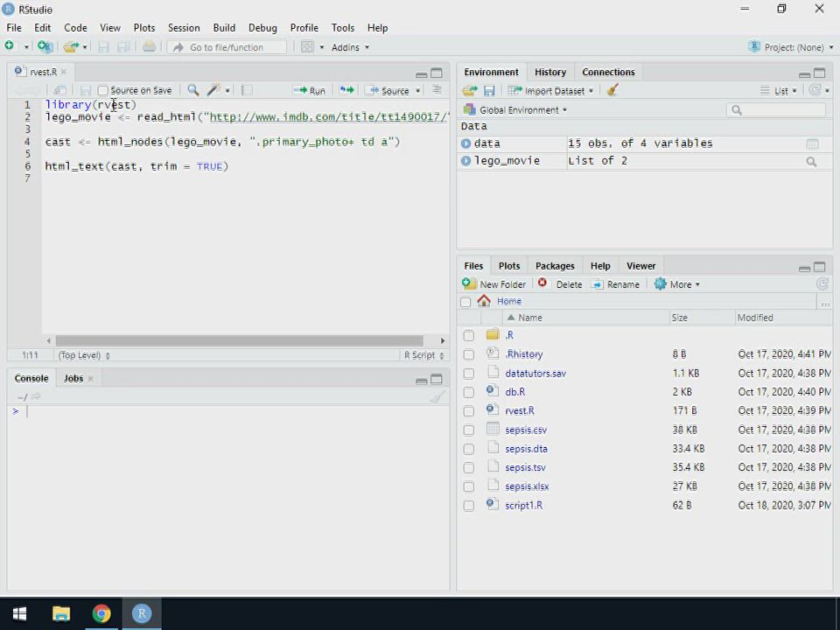Click the load workspace folder icon
The width and height of the screenshot is (840, 630).
470,90
